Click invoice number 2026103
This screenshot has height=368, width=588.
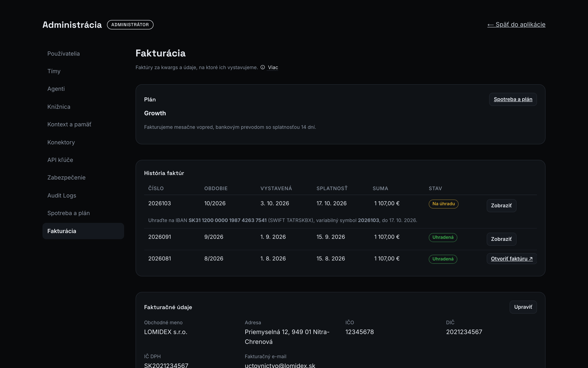point(159,203)
